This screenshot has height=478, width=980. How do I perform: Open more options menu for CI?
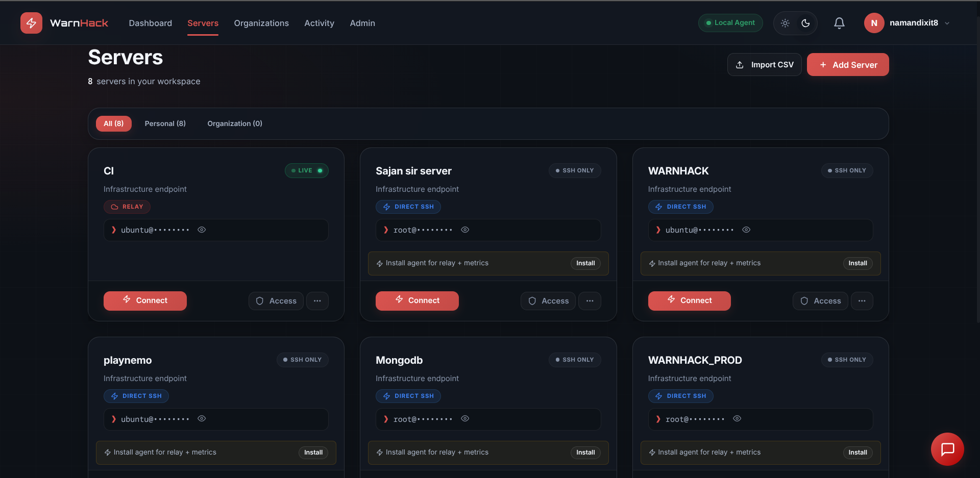(x=317, y=301)
